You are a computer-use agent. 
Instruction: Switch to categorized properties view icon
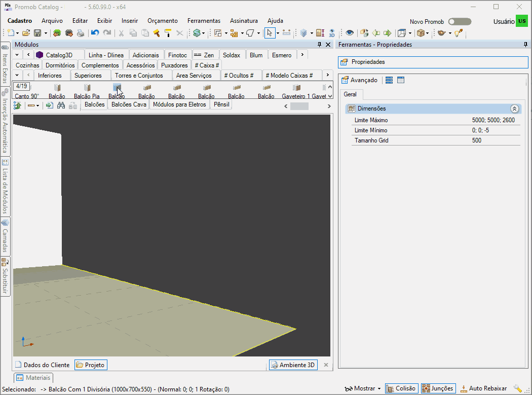point(389,80)
